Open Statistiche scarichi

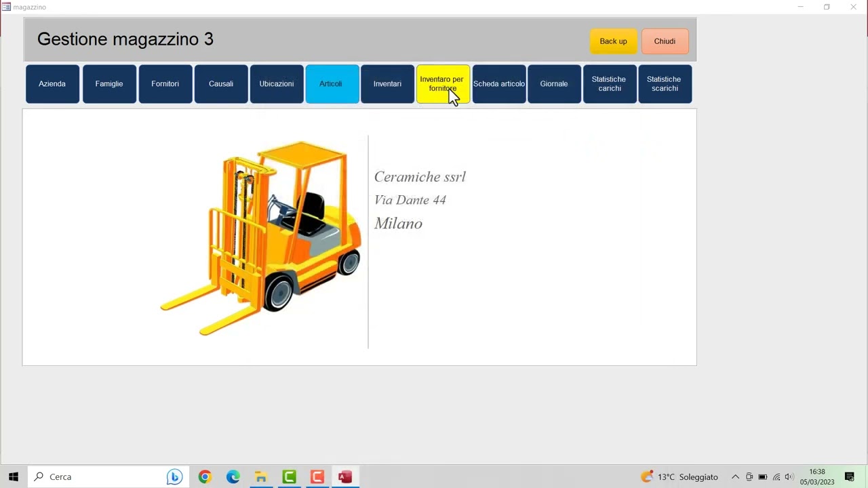[x=665, y=84]
